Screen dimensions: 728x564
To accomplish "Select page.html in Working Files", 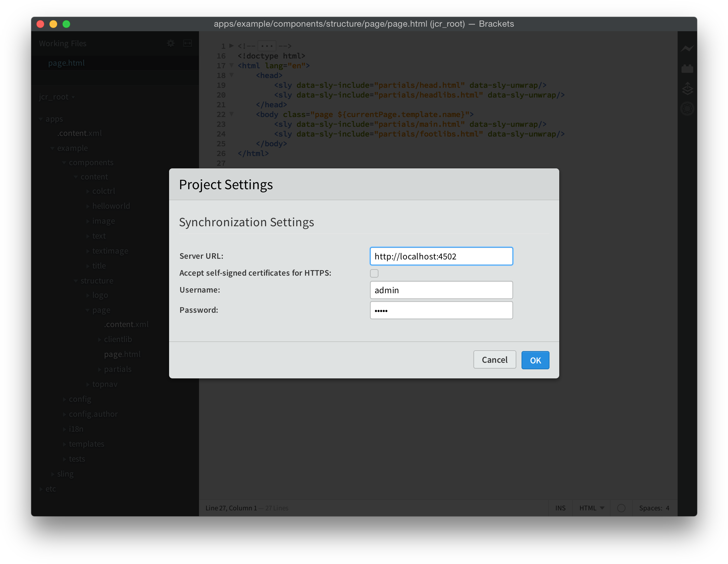I will (x=66, y=63).
